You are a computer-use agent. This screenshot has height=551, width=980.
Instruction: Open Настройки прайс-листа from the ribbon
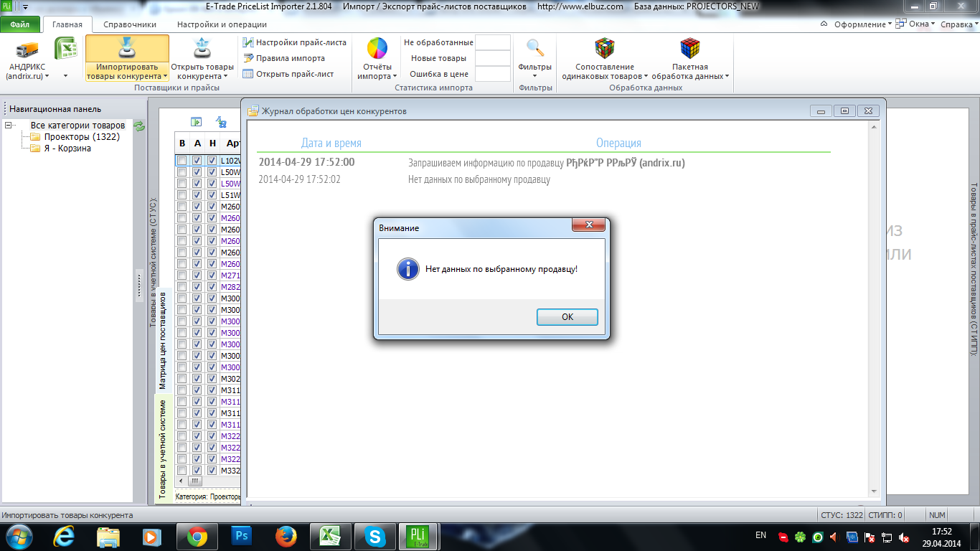coord(294,42)
